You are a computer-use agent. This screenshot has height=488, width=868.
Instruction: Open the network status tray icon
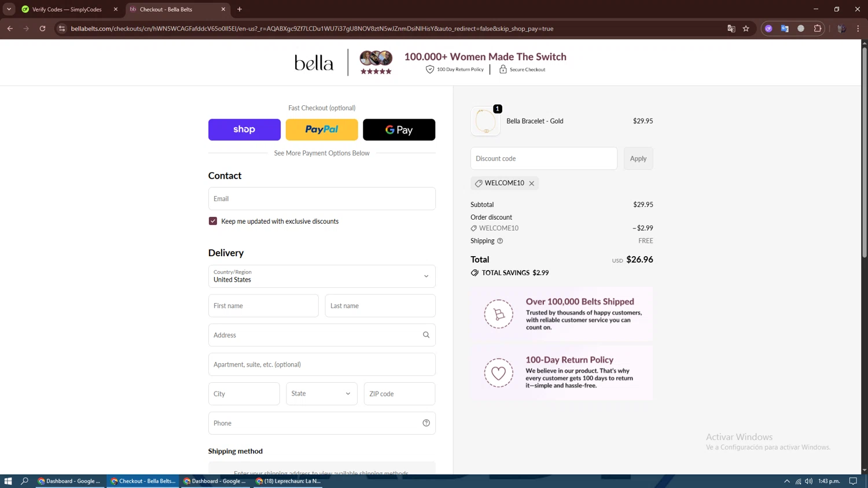pos(798,481)
